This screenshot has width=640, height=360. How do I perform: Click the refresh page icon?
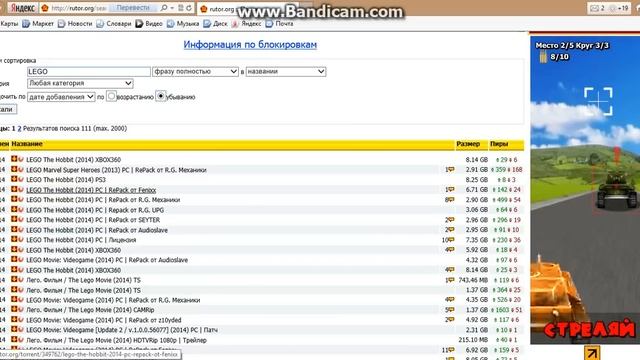189,8
